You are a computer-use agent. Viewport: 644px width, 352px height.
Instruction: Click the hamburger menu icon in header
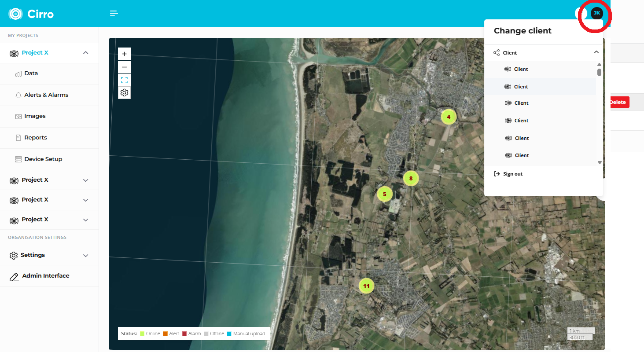(x=114, y=14)
